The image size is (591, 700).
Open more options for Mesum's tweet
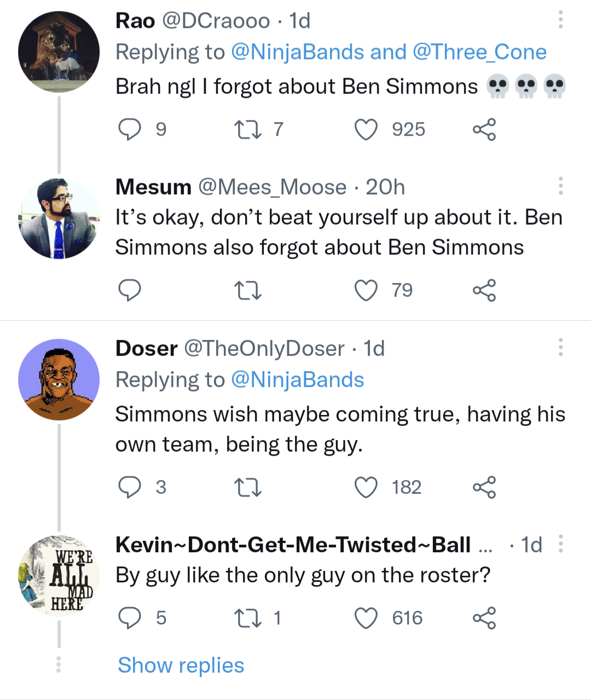point(560,186)
